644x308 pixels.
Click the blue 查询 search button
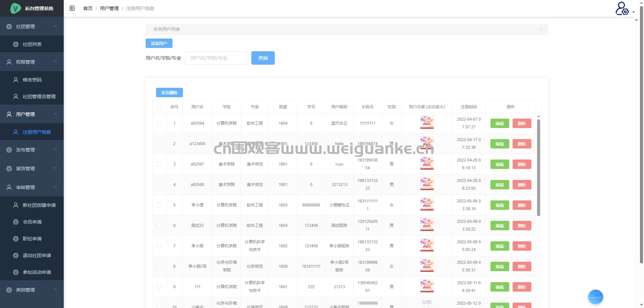[x=263, y=58]
